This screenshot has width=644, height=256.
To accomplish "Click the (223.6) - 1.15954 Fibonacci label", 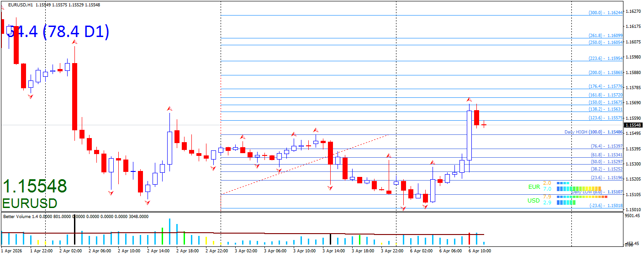I will pyautogui.click(x=606, y=59).
